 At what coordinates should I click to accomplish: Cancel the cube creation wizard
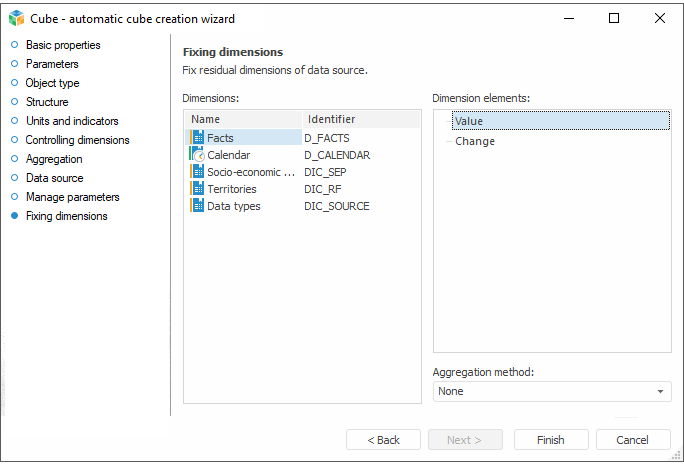[633, 440]
